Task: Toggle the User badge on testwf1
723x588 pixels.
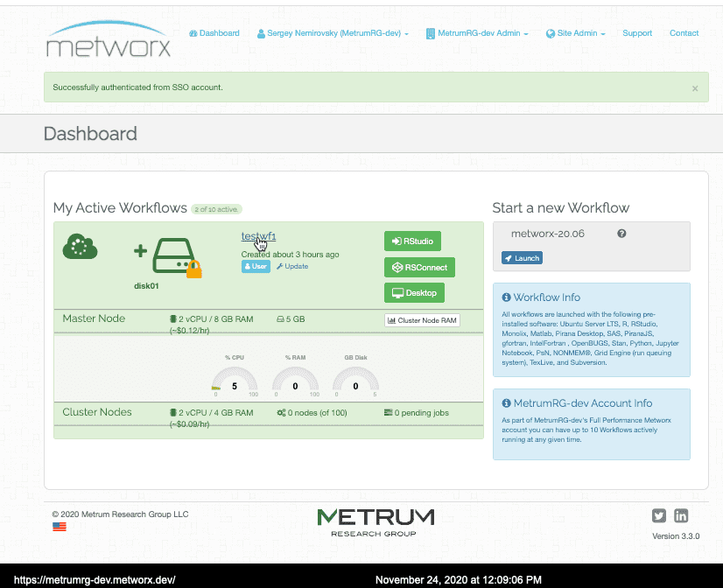Action: (256, 266)
